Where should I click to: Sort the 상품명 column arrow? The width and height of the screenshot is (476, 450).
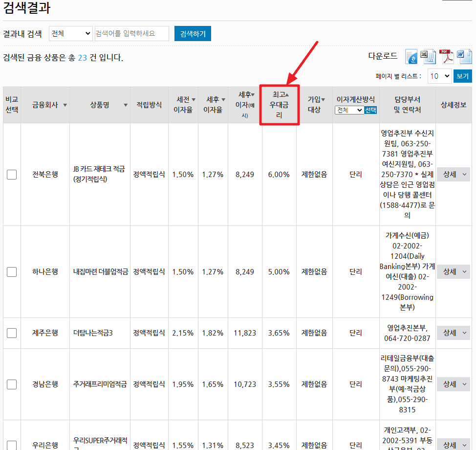pyautogui.click(x=126, y=104)
